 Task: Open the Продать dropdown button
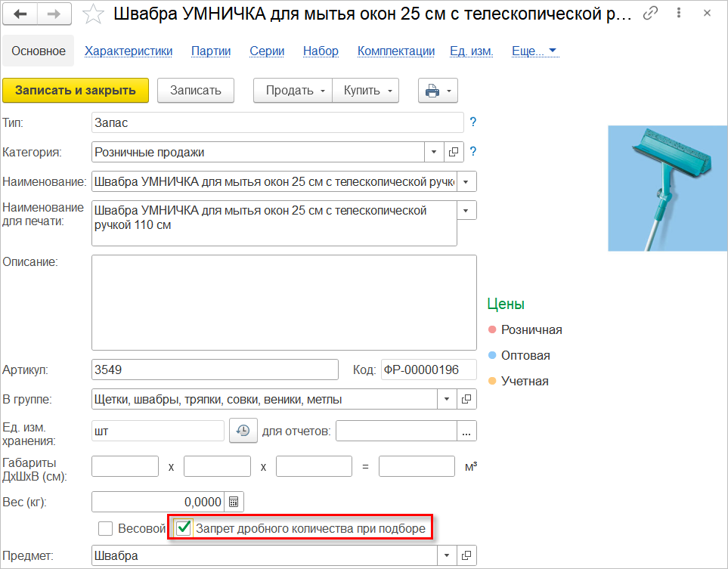(293, 91)
